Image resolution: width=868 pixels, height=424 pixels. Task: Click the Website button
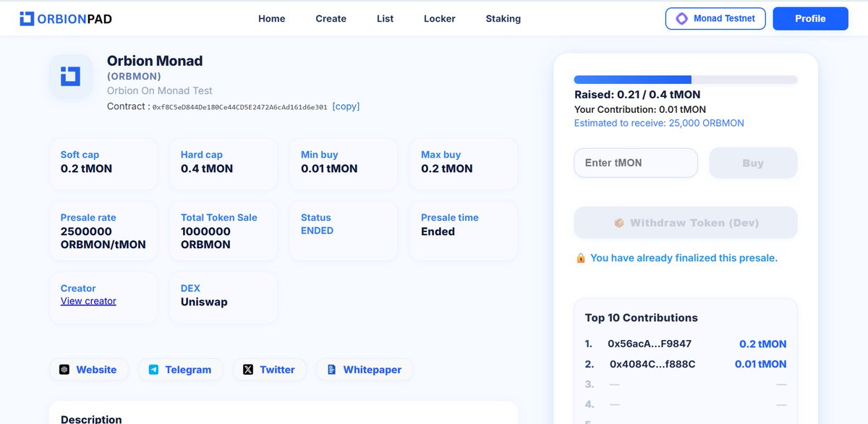pyautogui.click(x=88, y=370)
